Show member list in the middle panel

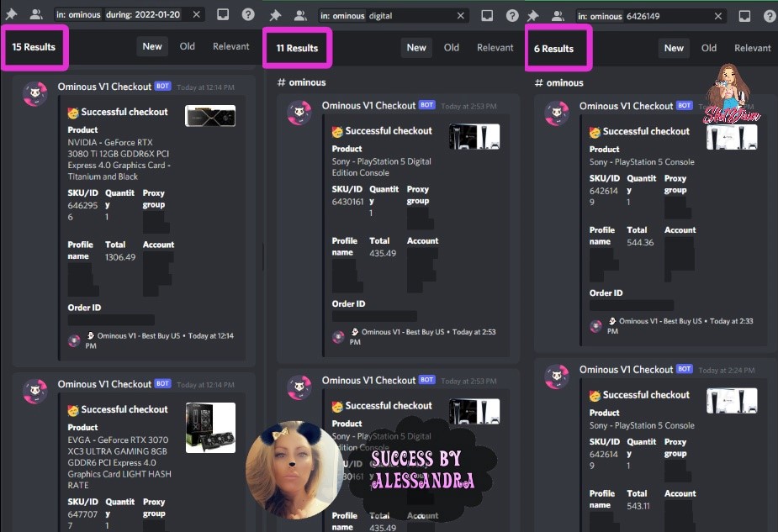300,15
